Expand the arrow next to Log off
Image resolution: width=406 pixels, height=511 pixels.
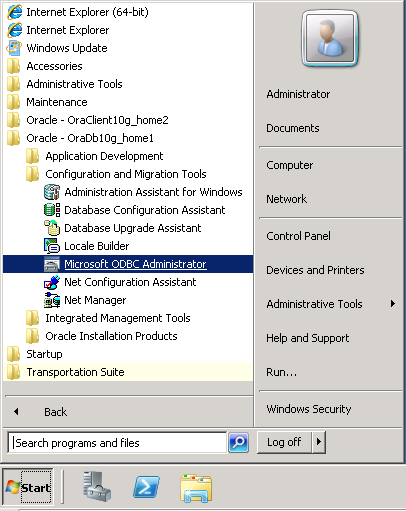319,442
